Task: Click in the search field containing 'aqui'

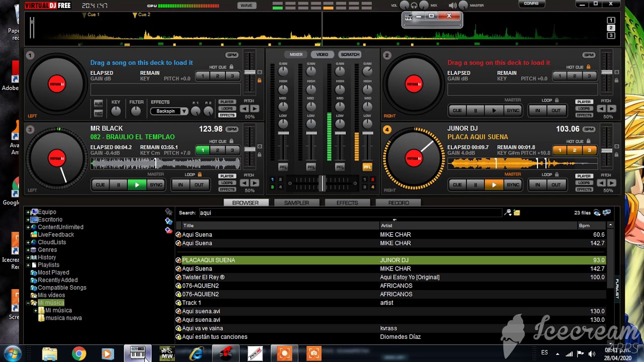Action: [350, 213]
